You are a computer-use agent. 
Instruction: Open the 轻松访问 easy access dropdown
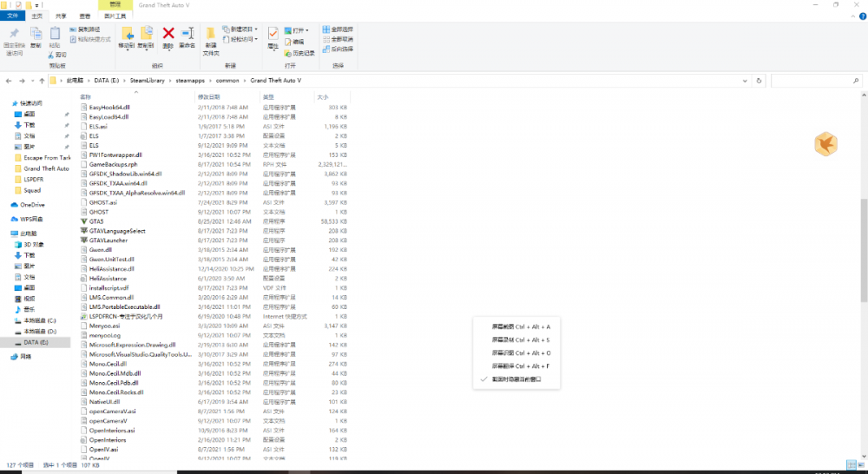click(240, 39)
